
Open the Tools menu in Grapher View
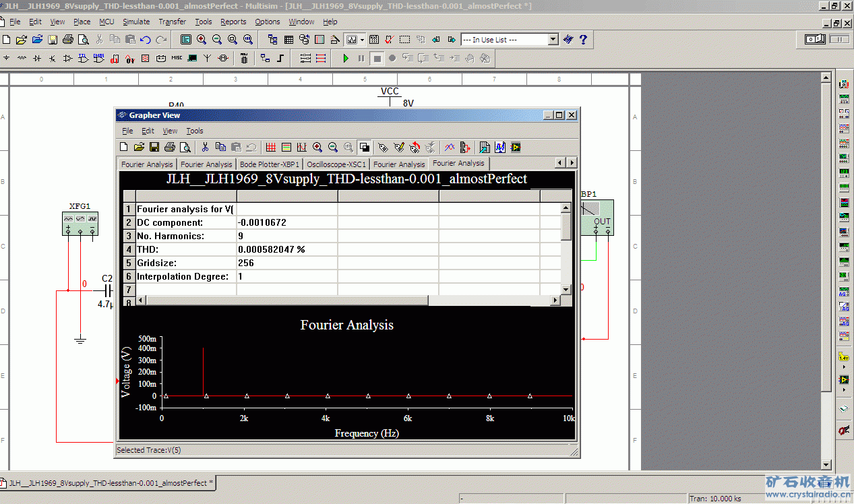(194, 131)
